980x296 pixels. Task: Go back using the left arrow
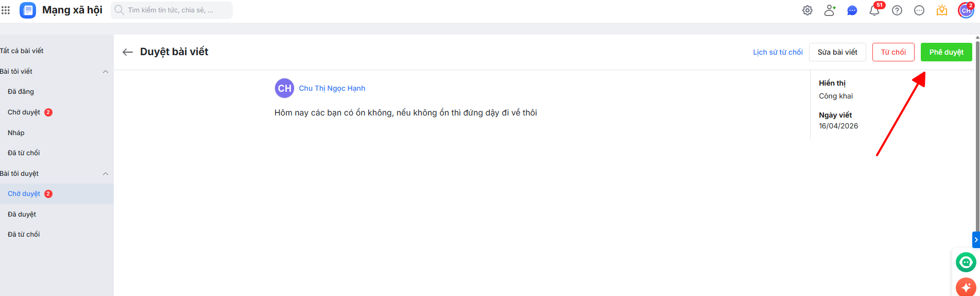[x=127, y=52]
